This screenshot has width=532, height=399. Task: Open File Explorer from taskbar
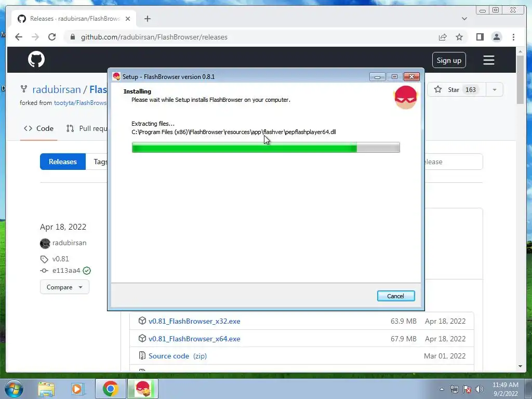pos(46,389)
